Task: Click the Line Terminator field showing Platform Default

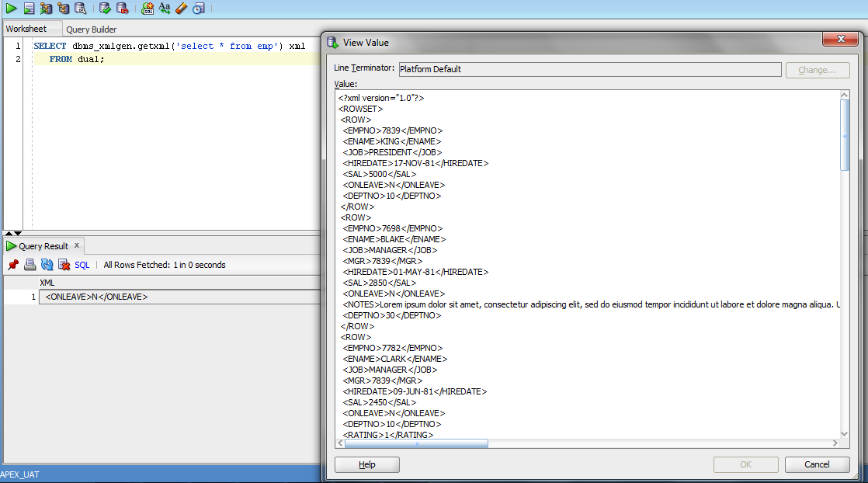Action: coord(589,69)
